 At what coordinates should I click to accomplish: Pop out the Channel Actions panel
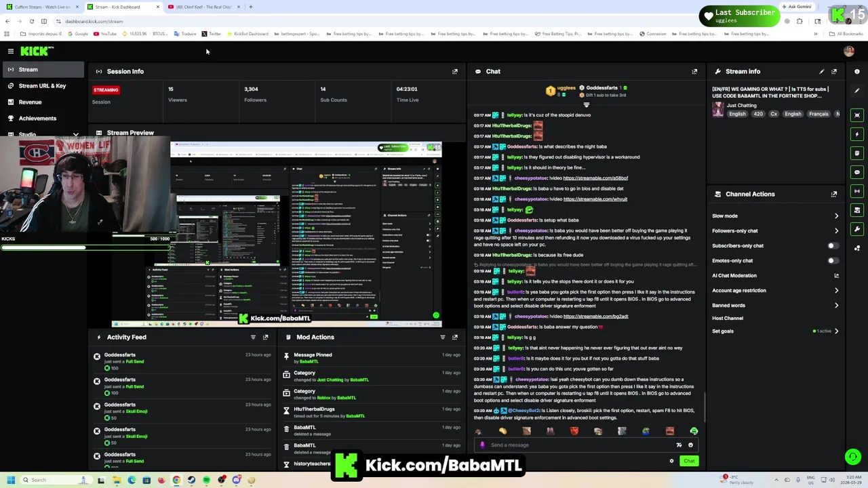tap(834, 194)
